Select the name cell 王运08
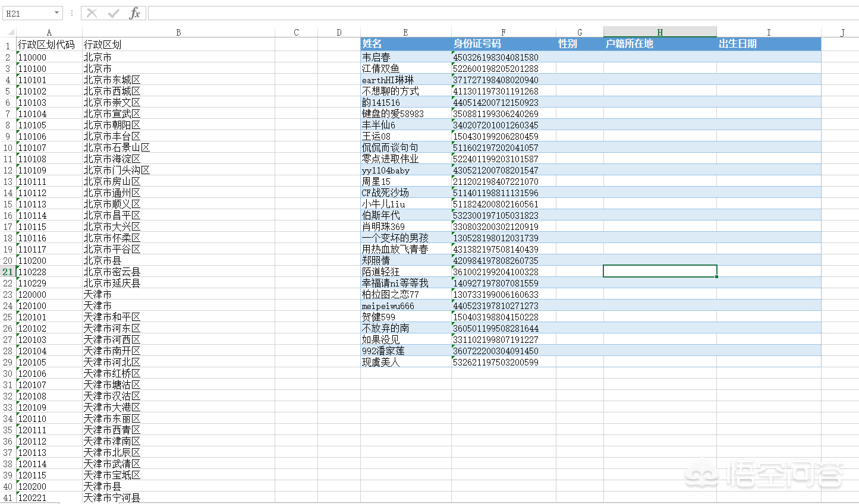This screenshot has height=504, width=859. point(405,136)
